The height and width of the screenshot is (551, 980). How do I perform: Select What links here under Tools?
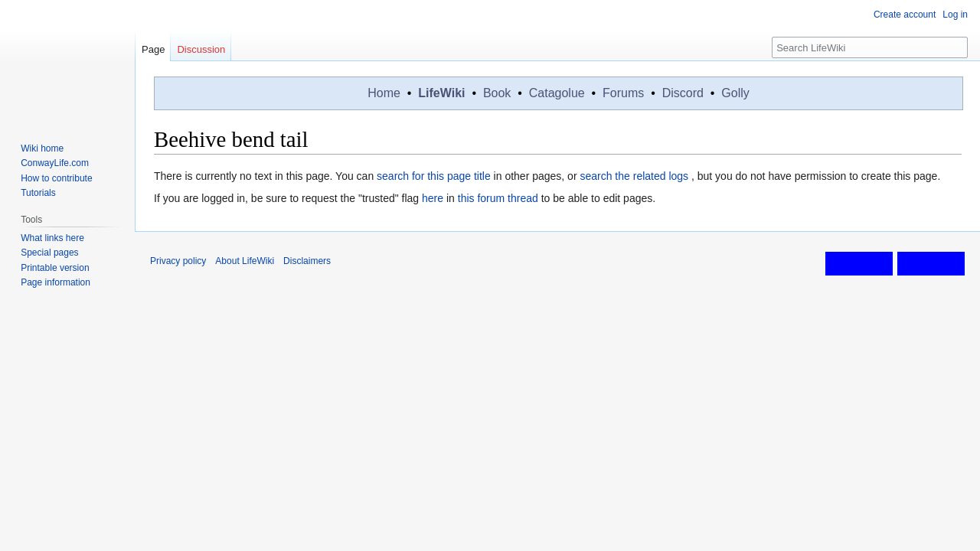[x=52, y=238]
